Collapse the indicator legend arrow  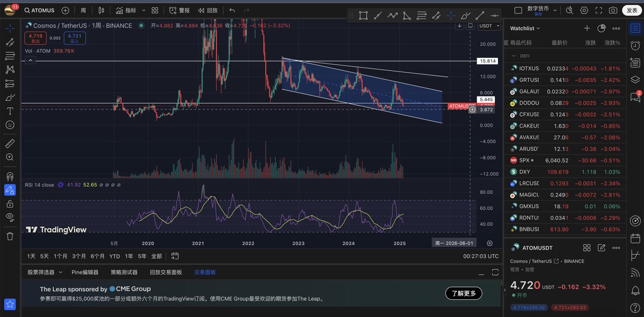pos(29,61)
